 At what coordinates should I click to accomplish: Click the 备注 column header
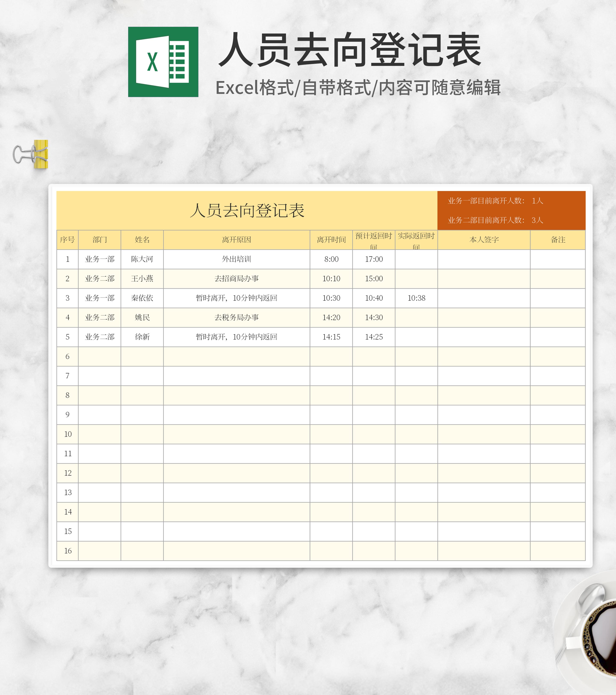pyautogui.click(x=558, y=240)
